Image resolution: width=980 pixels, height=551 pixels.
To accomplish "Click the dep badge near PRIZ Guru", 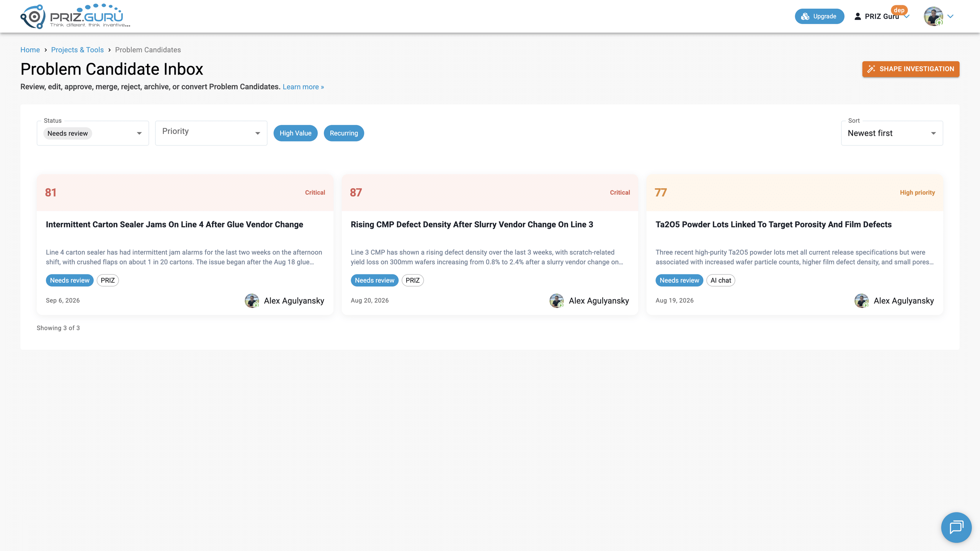I will pos(899,10).
